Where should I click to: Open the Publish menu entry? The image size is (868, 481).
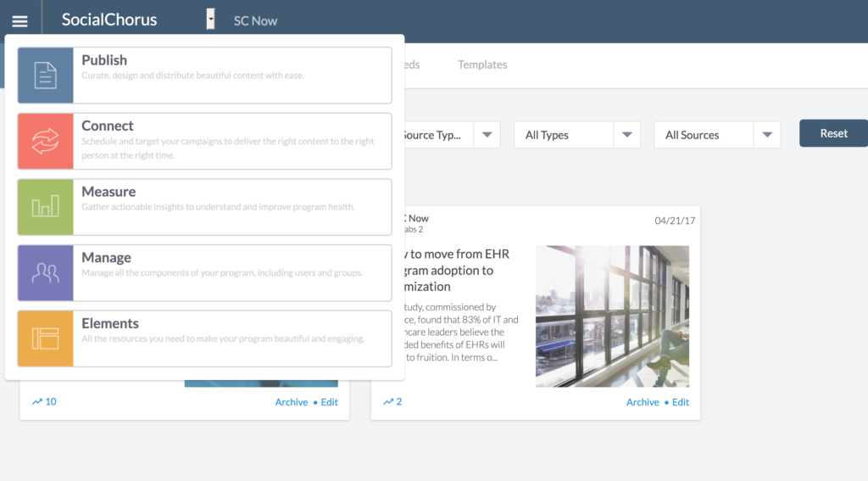pyautogui.click(x=205, y=76)
